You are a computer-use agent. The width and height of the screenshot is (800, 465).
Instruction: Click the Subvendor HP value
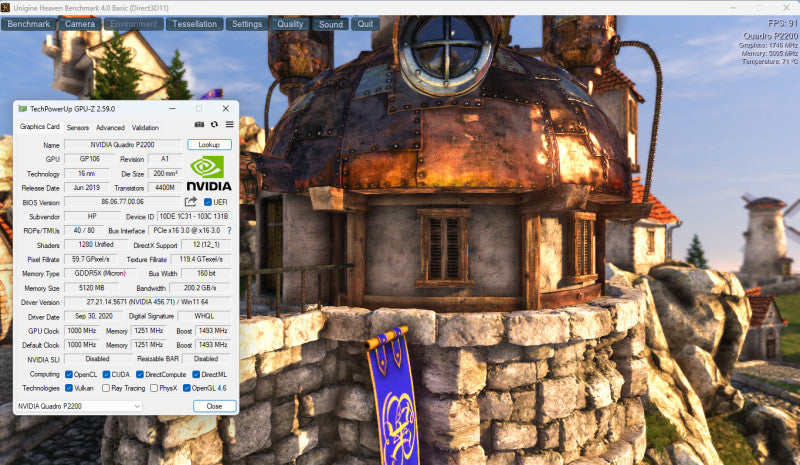[92, 216]
